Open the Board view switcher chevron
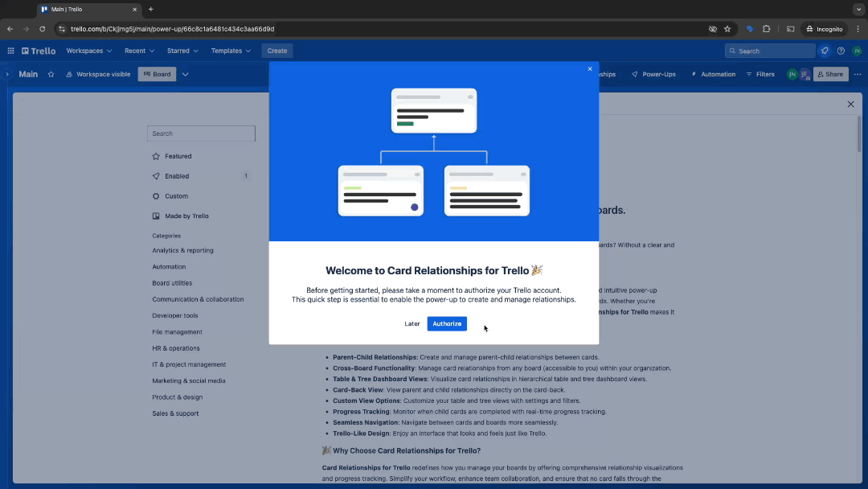Viewport: 868px width, 489px height. (x=185, y=73)
